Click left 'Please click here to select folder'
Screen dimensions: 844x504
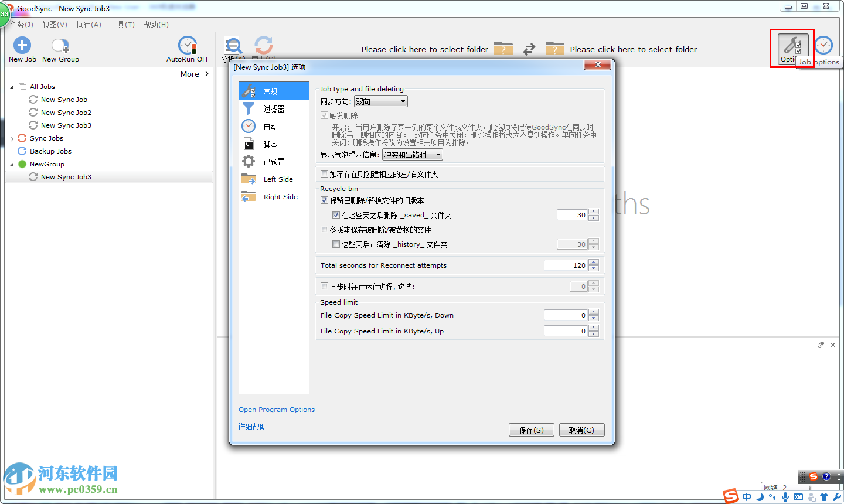pyautogui.click(x=425, y=49)
